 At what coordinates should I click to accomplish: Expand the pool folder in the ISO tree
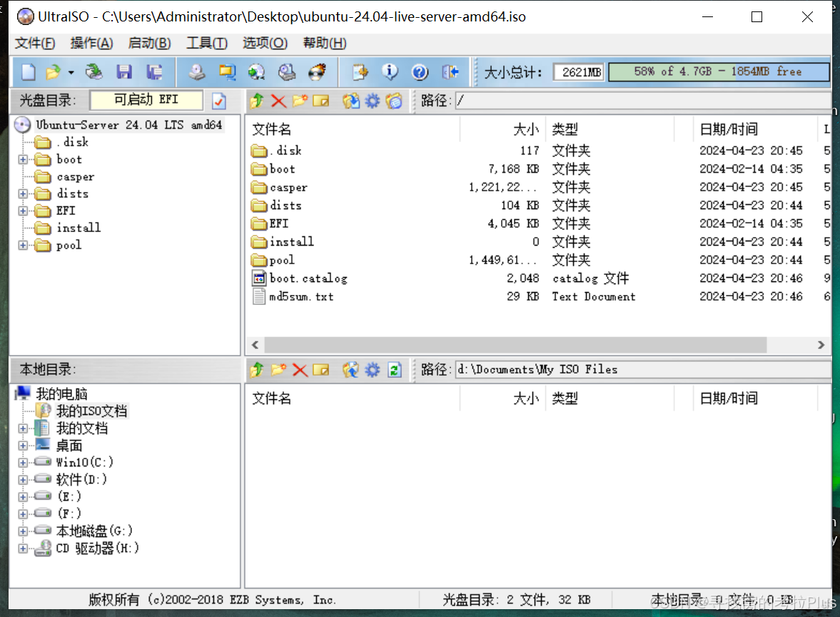click(x=23, y=245)
